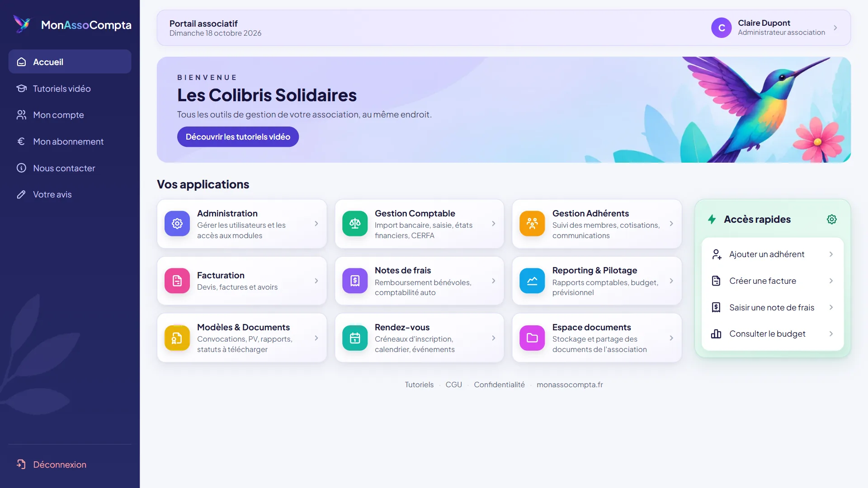
Task: Expand the Claire Dupont profile chevron
Action: tap(835, 28)
